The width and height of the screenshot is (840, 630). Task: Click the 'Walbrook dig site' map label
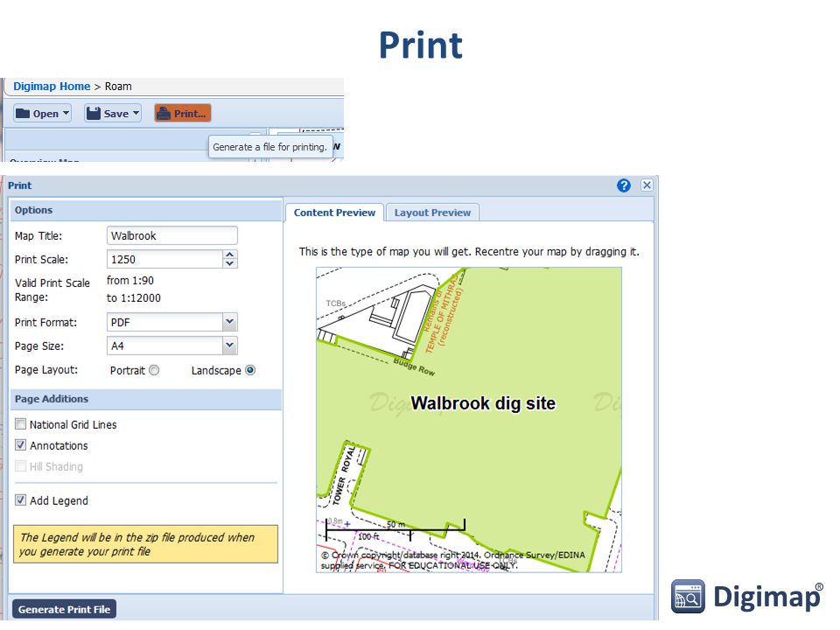483,402
